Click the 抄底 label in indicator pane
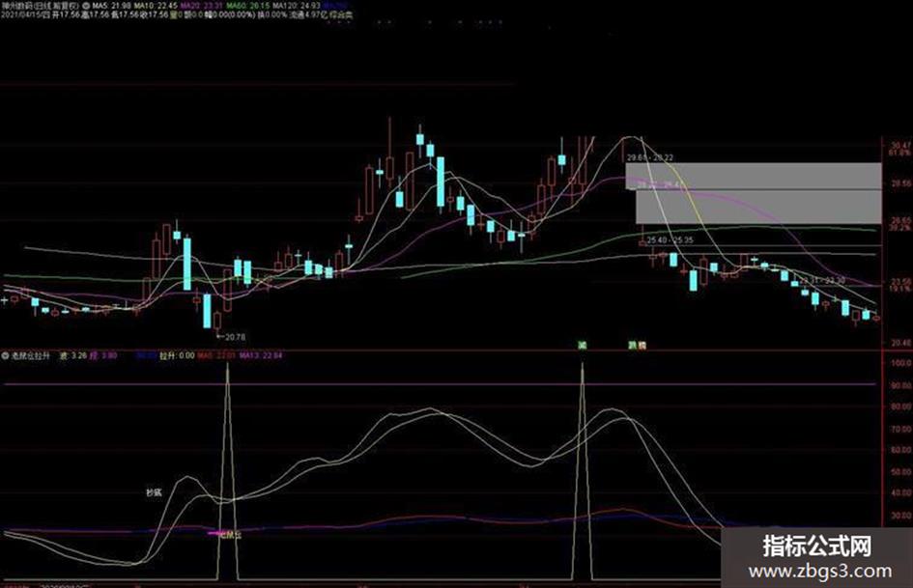 (154, 492)
